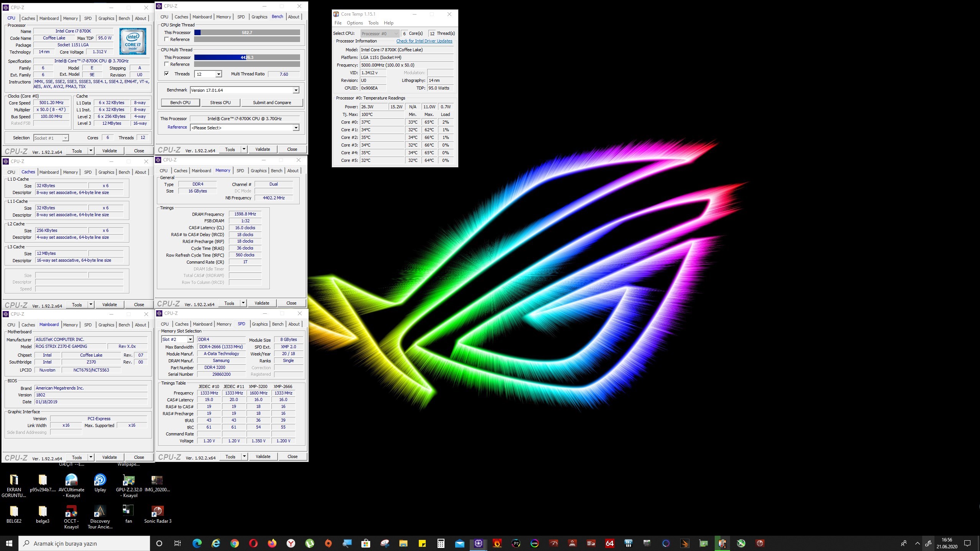
Task: Open the Uplay desktop shortcut
Action: click(100, 483)
